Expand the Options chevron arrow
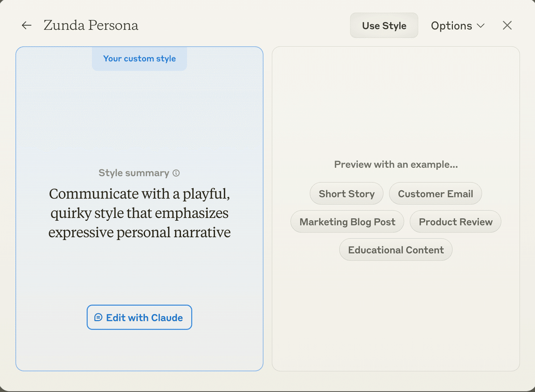The width and height of the screenshot is (535, 392). 481,26
